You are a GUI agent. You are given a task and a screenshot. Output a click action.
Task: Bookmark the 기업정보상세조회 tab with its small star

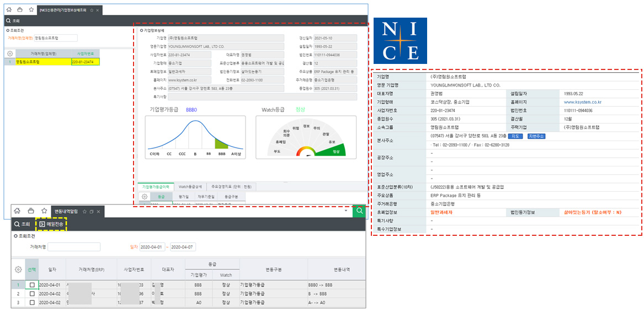92,10
